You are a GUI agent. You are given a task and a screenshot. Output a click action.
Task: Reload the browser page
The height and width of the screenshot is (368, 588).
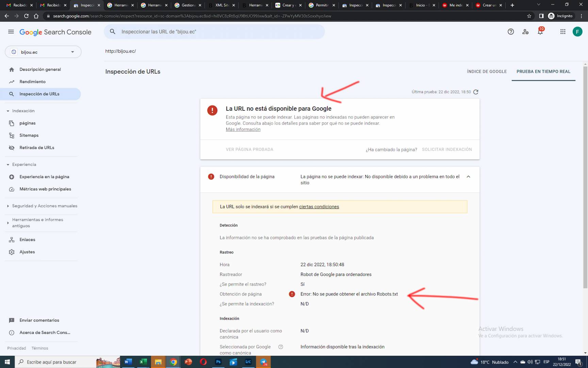26,16
